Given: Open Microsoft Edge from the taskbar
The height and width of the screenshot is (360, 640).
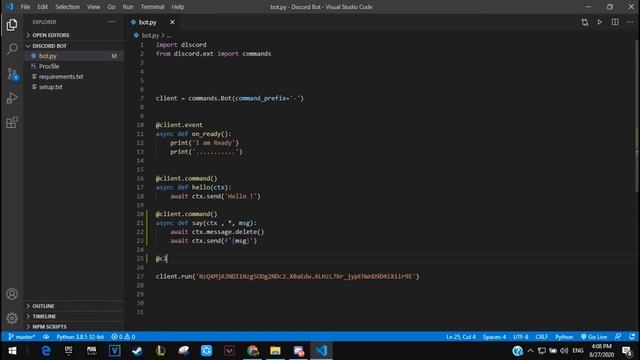Looking at the screenshot, I should [46, 351].
